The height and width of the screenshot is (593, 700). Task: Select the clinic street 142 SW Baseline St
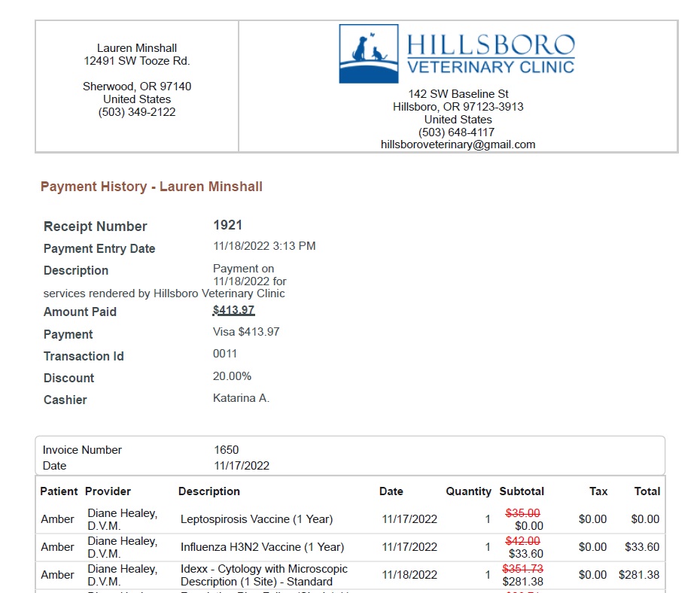(458, 94)
